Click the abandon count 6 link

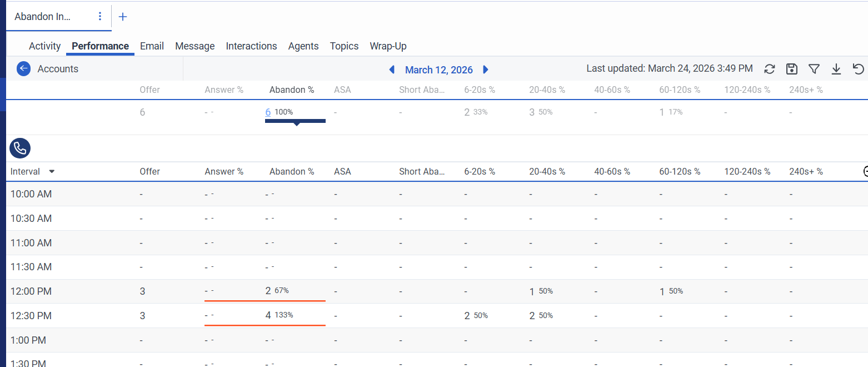tap(268, 112)
